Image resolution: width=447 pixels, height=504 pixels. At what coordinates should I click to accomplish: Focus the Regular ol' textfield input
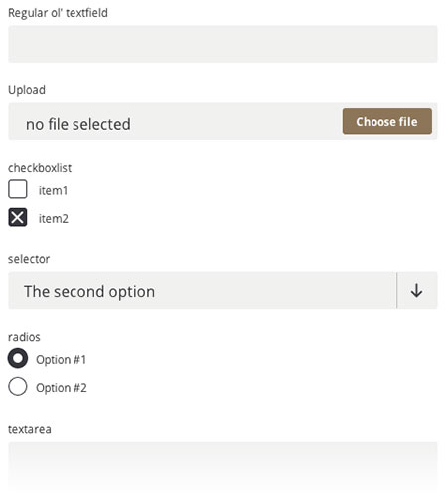click(x=223, y=44)
